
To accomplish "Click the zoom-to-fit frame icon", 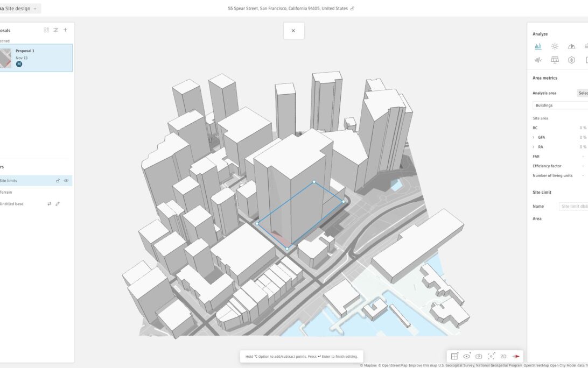I will (x=491, y=356).
